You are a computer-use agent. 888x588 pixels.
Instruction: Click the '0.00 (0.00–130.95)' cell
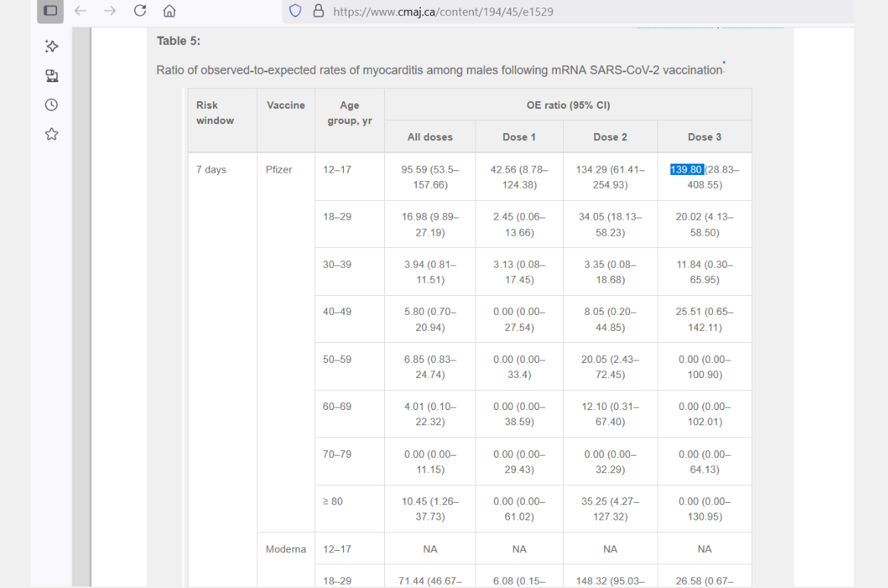[x=705, y=510]
